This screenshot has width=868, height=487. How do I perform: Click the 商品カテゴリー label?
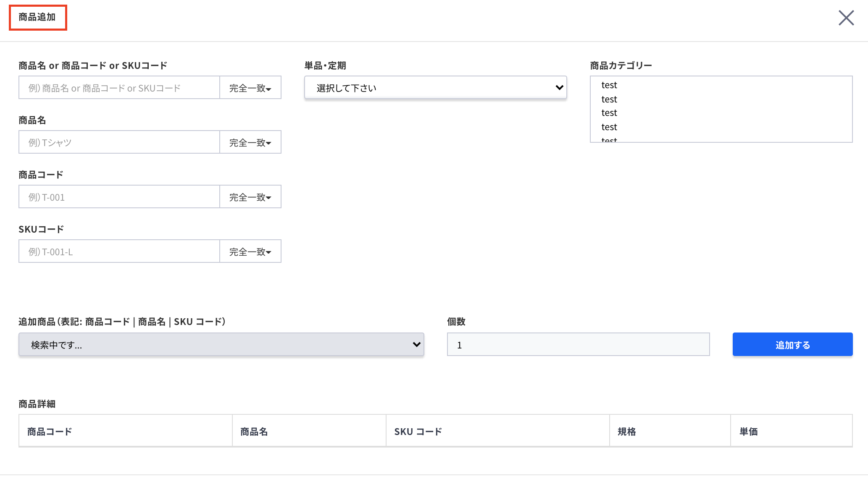[x=621, y=65]
